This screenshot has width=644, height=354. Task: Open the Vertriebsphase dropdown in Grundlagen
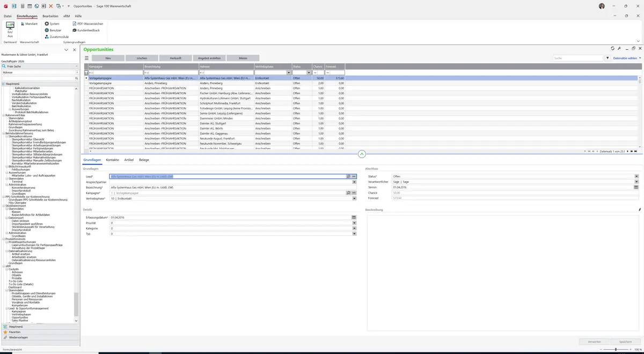354,198
